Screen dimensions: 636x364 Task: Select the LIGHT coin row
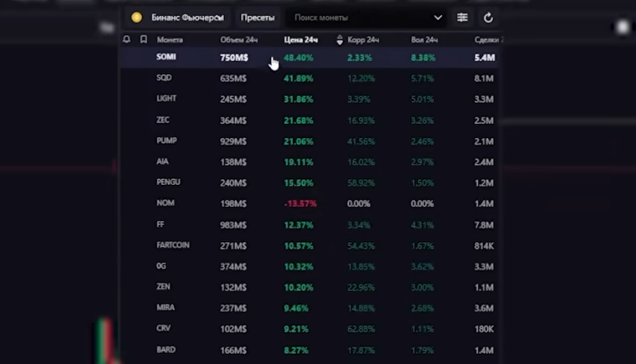[310, 99]
